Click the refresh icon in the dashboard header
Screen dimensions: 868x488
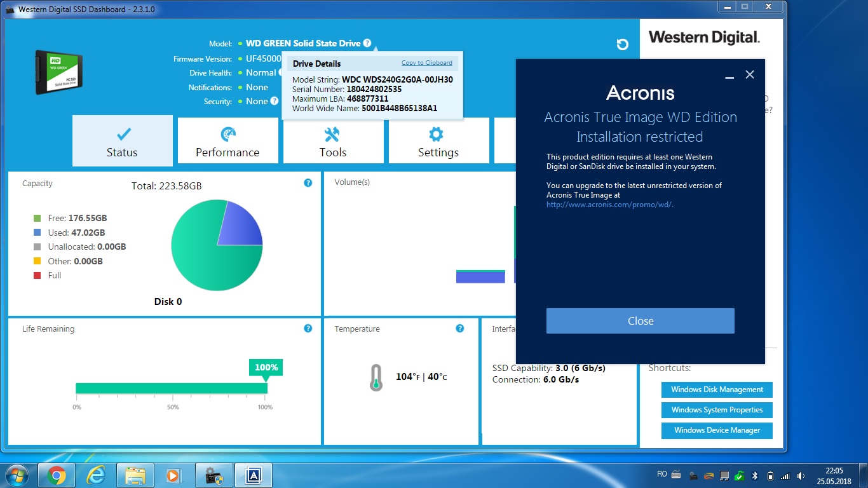coord(623,44)
